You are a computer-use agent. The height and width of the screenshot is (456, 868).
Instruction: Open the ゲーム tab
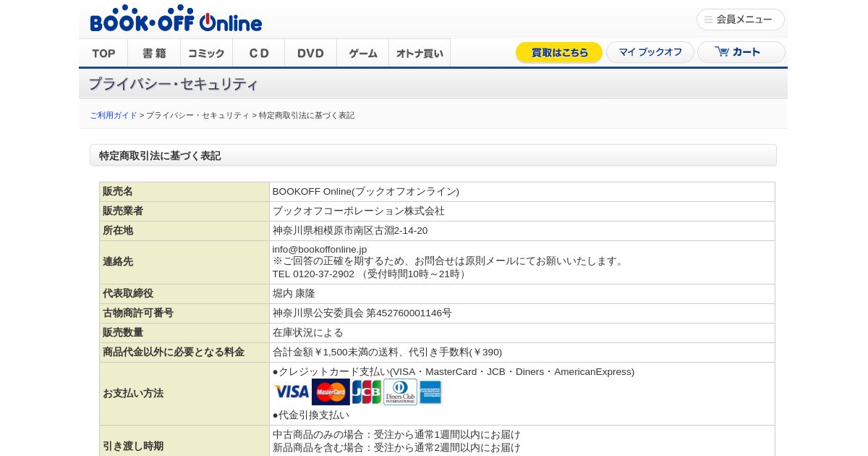pos(362,53)
